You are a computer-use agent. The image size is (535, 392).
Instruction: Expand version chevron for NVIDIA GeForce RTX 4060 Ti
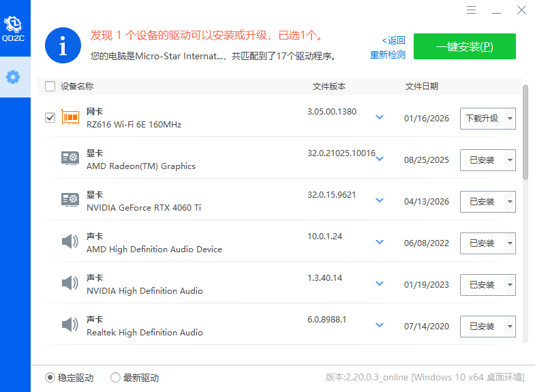380,200
